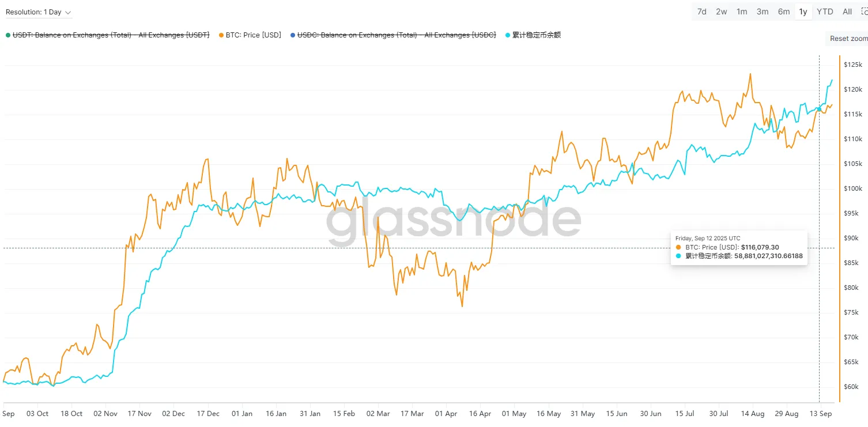Image resolution: width=868 pixels, height=427 pixels.
Task: Toggle the 累计稳定币余额 legend label
Action: [537, 35]
